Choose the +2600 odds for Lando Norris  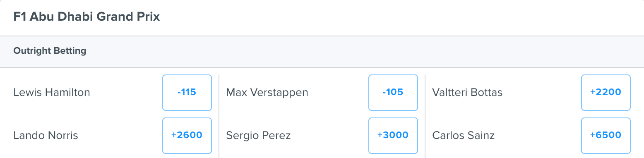click(x=187, y=136)
